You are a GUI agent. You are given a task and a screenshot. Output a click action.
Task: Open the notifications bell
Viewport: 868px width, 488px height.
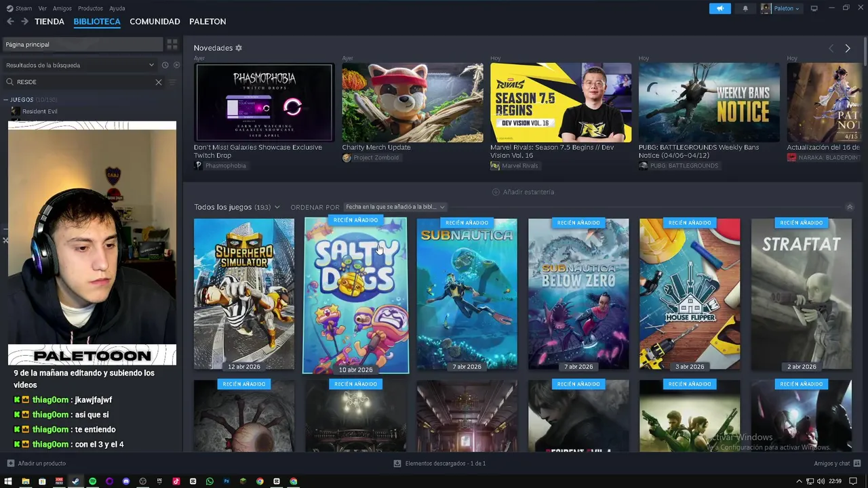(x=745, y=8)
